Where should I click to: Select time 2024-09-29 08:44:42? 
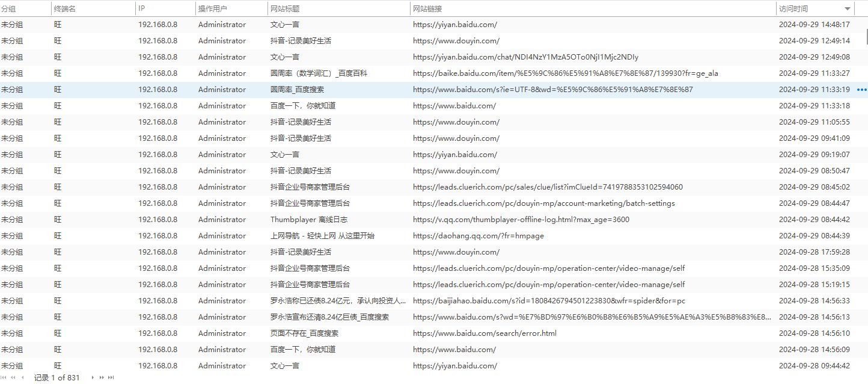[x=815, y=220]
